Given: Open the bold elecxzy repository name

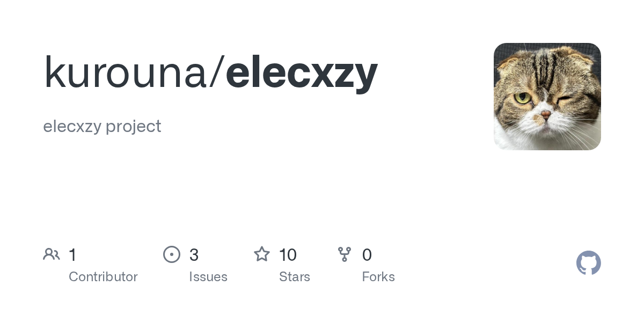Looking at the screenshot, I should 302,72.
